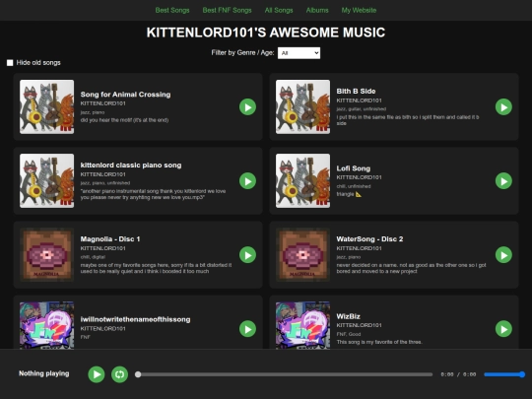This screenshot has width=532, height=399.
Task: Go to the Albums page
Action: pos(317,10)
